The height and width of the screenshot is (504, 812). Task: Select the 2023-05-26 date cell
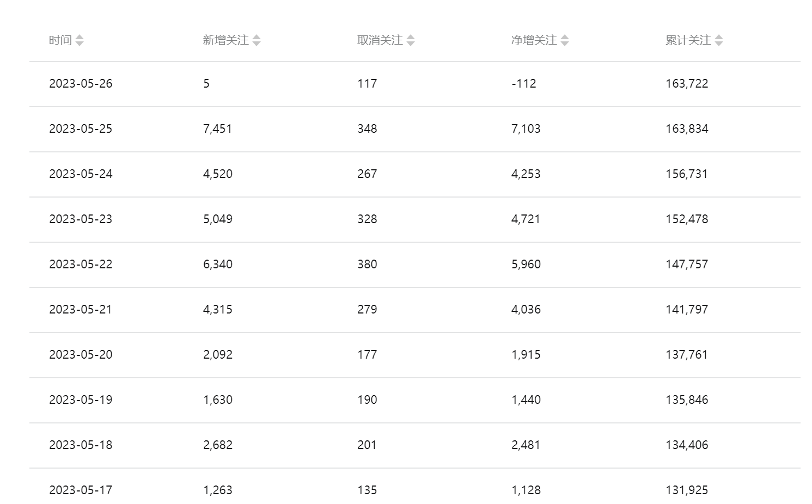tap(81, 84)
